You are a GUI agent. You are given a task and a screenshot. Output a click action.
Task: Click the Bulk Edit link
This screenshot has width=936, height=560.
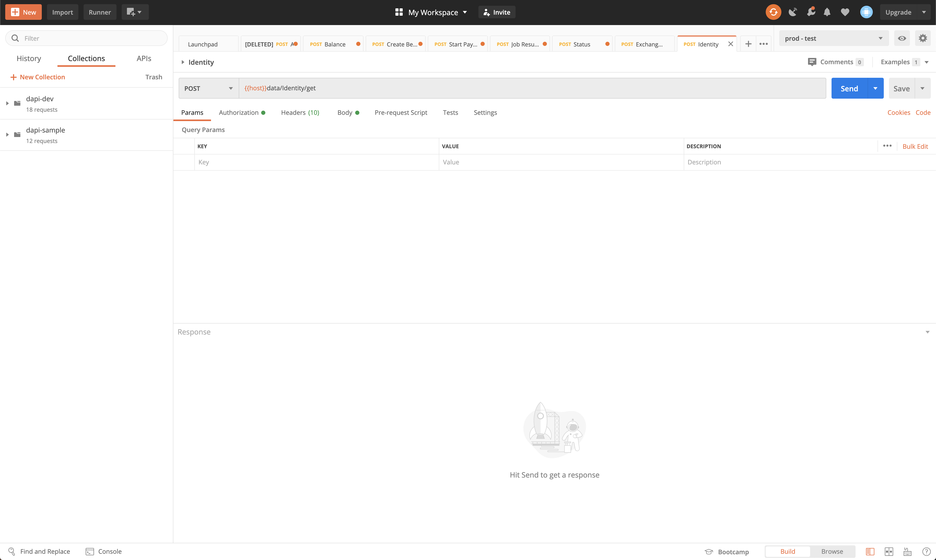(x=915, y=146)
